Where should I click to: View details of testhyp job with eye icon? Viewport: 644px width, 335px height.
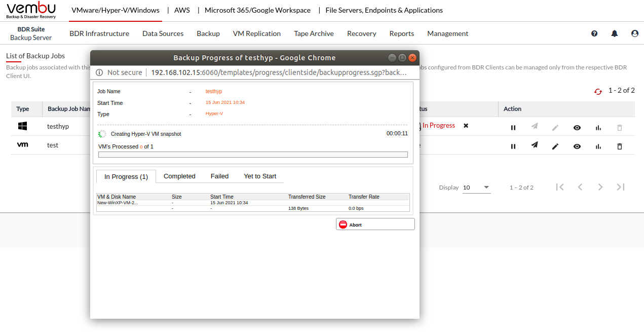[x=577, y=128]
